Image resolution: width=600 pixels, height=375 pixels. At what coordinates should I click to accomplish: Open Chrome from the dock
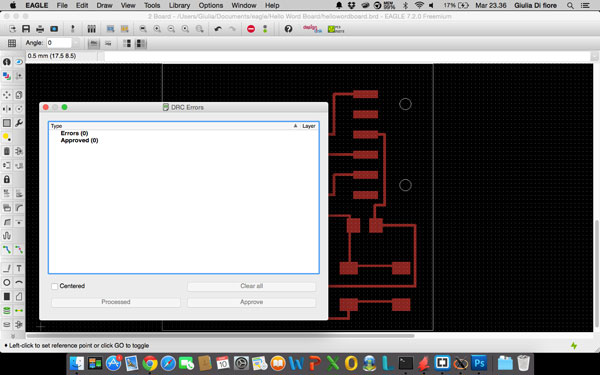(x=150, y=363)
